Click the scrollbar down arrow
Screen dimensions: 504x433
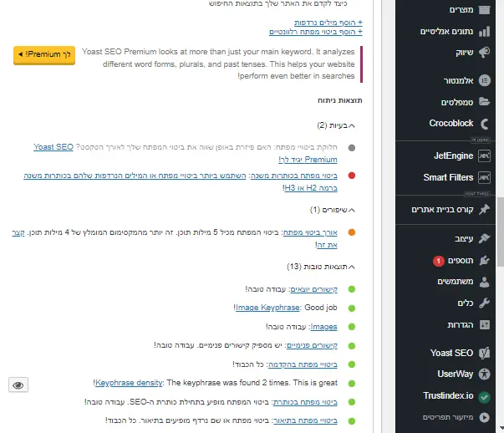(x=501, y=428)
